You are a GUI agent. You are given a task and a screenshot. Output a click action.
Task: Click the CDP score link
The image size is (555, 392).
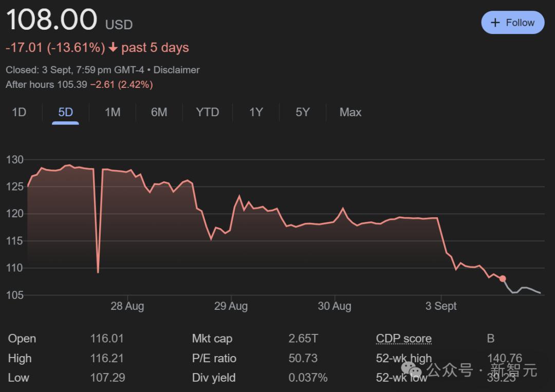click(403, 339)
